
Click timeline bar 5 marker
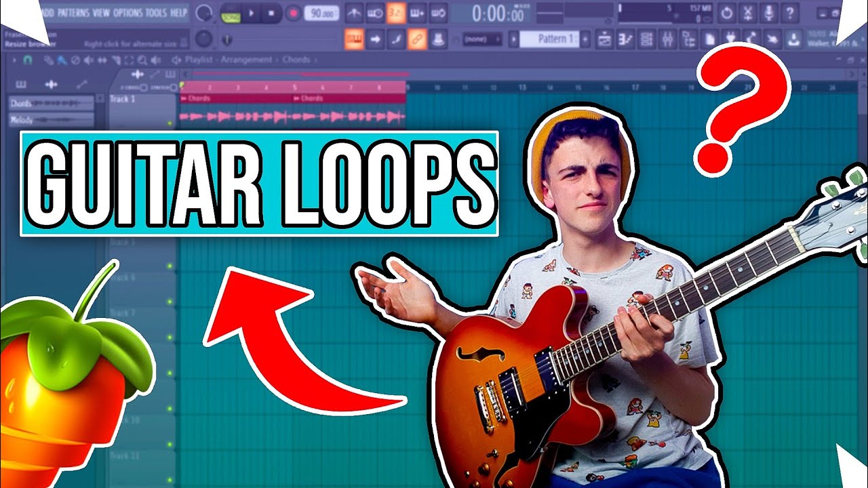tap(295, 87)
